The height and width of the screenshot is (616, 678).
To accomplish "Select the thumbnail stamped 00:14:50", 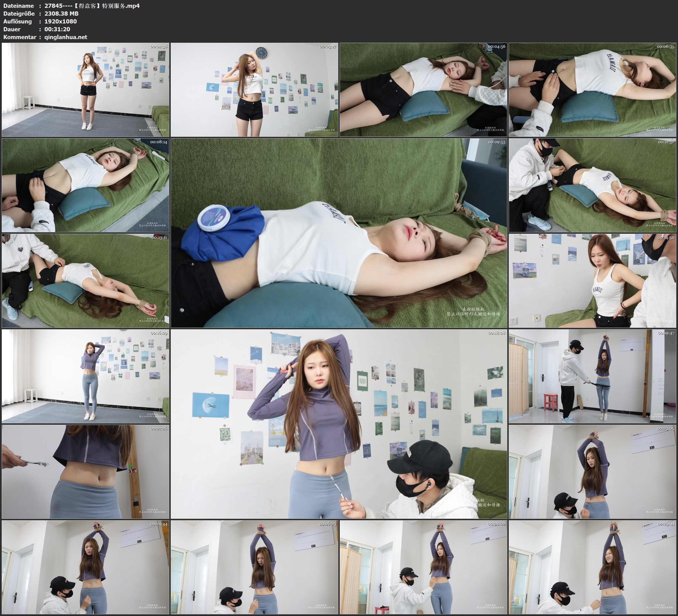I will tap(592, 280).
